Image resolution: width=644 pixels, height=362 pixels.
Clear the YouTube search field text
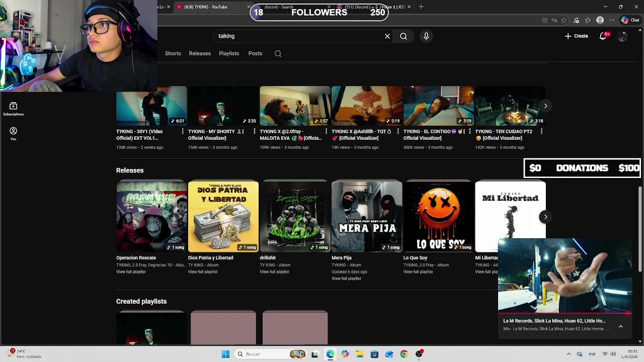[387, 36]
